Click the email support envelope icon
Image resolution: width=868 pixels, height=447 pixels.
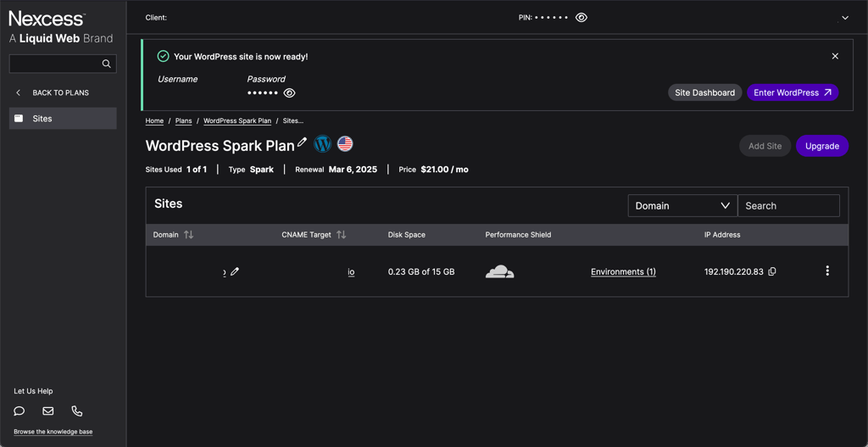pos(48,411)
